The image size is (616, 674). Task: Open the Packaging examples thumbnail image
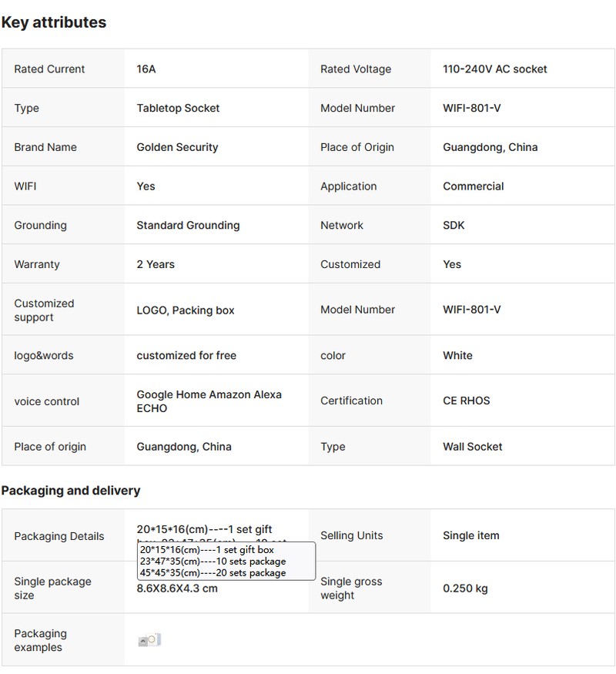(149, 640)
